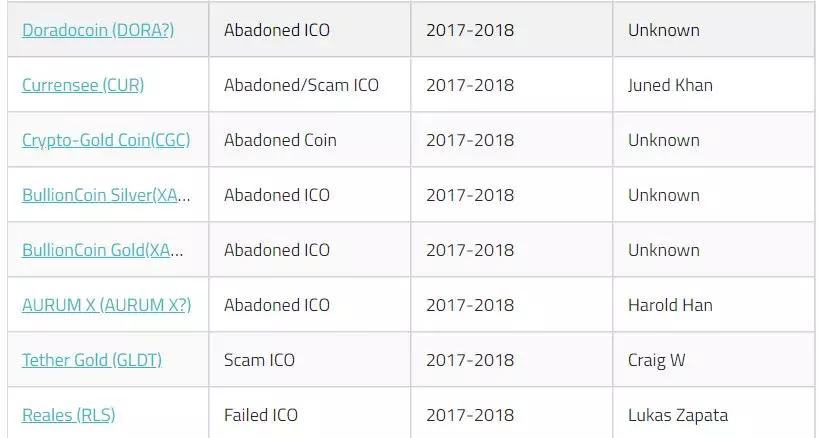Image resolution: width=818 pixels, height=438 pixels.
Task: Open the Tether Gold (GLDT) link
Action: pos(92,360)
